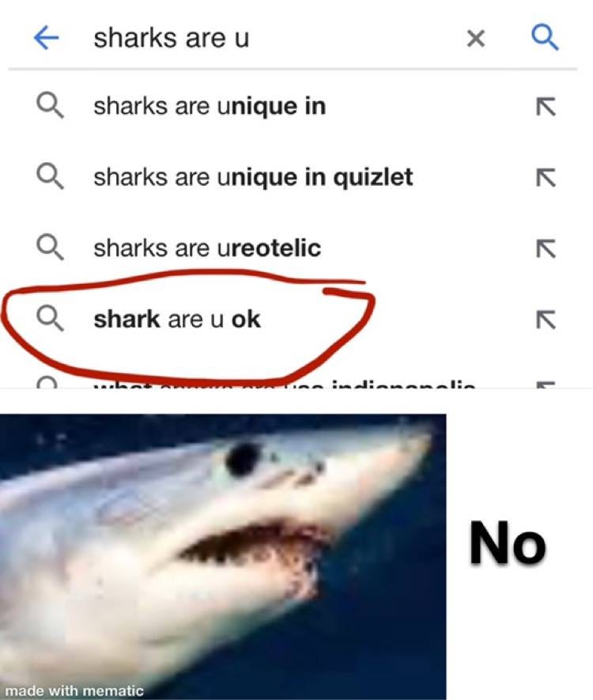
Task: Insert 'sharks are ureotelic' using its arrow
Action: 546,248
